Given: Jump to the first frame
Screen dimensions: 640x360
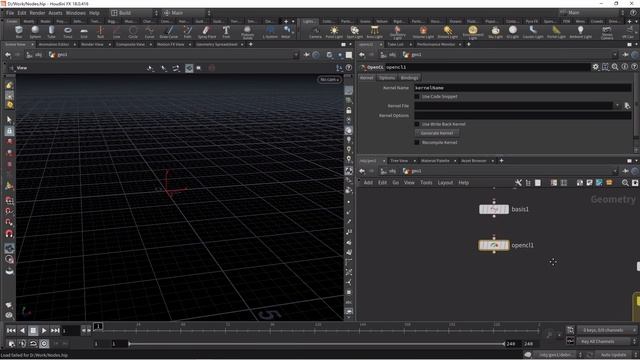Looking at the screenshot, I should [11, 331].
